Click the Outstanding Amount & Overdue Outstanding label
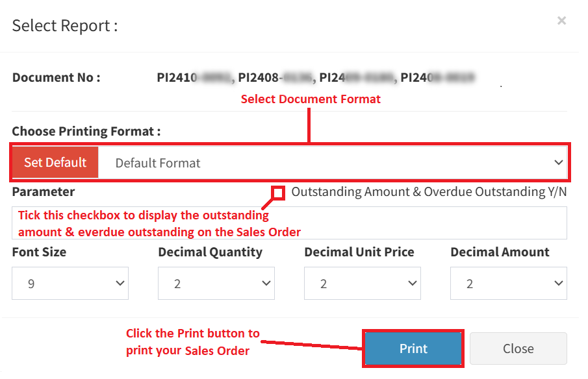588x379 pixels. (x=429, y=192)
